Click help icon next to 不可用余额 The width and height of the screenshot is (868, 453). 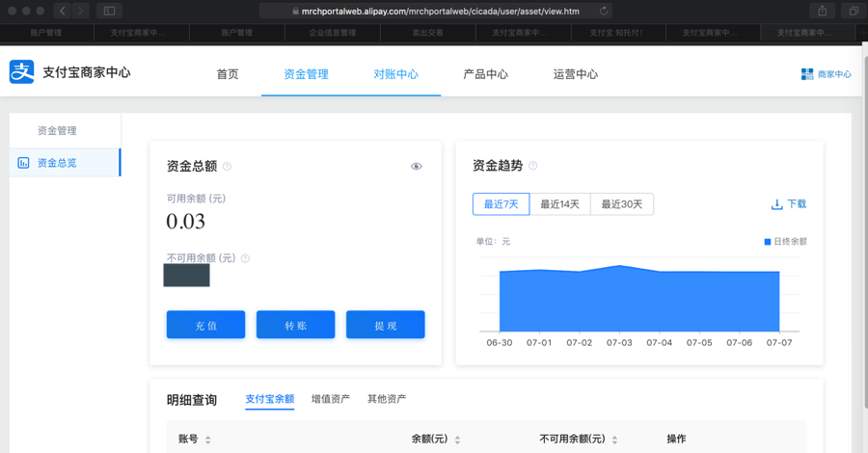click(x=245, y=258)
